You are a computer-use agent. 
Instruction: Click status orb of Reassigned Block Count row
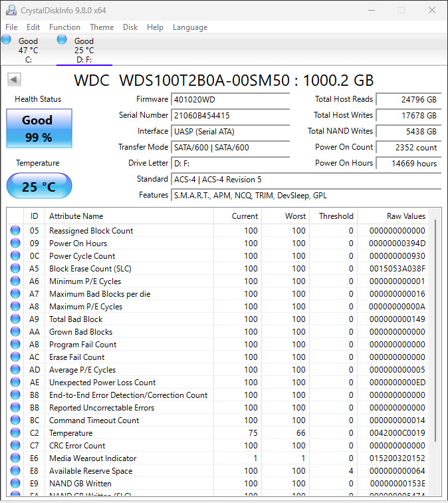[x=15, y=230]
